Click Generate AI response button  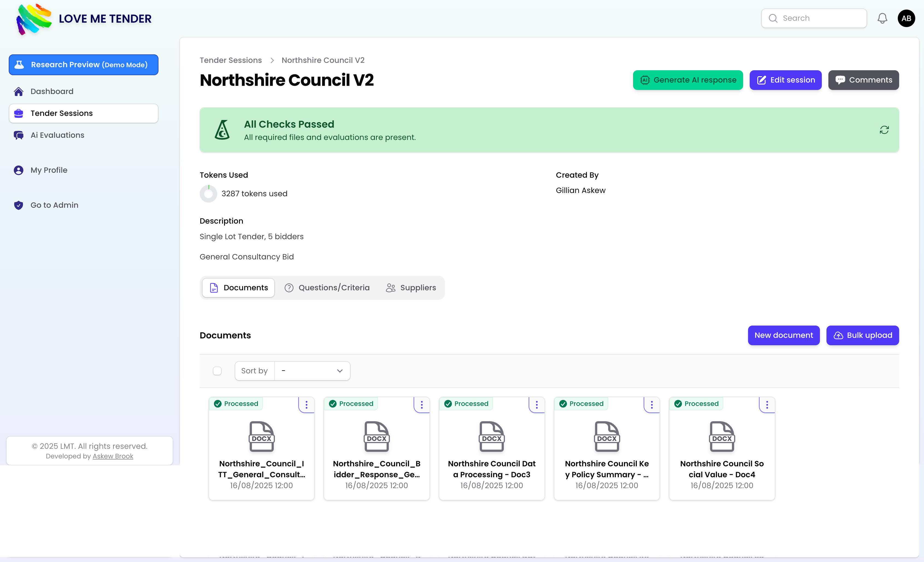tap(688, 80)
